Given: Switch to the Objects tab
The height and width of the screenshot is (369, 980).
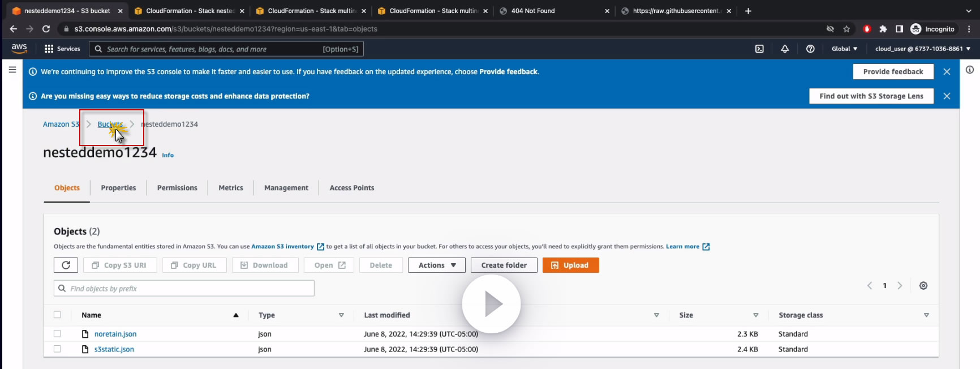Looking at the screenshot, I should (67, 188).
